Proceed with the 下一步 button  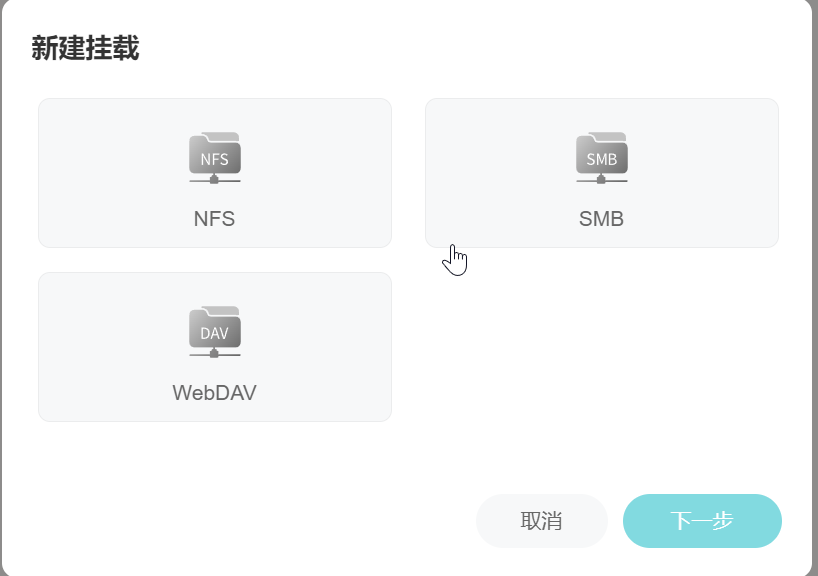(702, 521)
